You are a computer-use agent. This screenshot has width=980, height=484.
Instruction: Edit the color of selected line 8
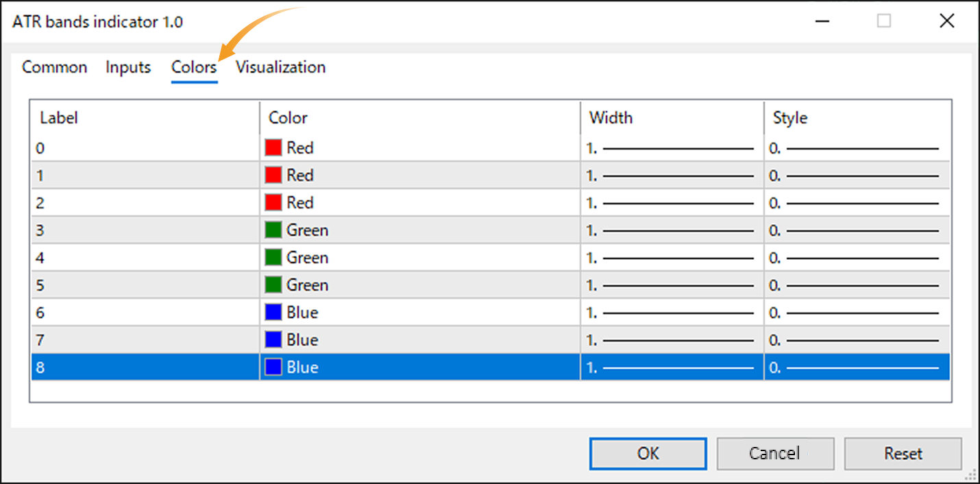(273, 367)
